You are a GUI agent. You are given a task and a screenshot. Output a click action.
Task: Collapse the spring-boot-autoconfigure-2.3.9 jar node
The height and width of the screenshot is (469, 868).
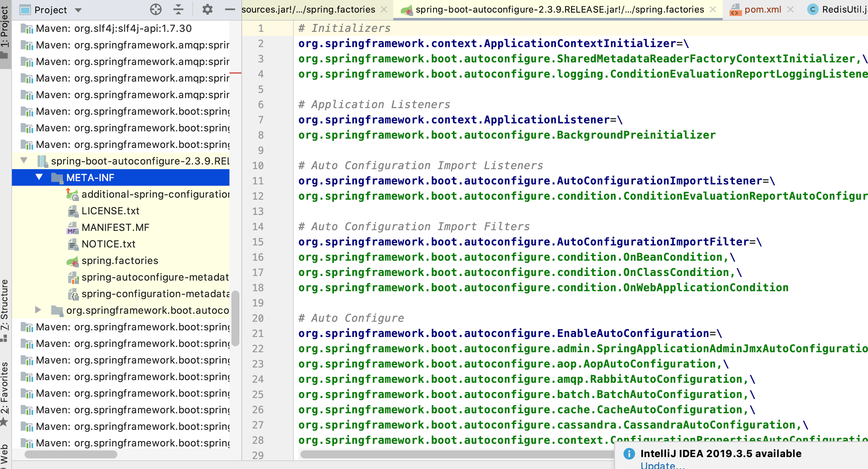tap(24, 160)
